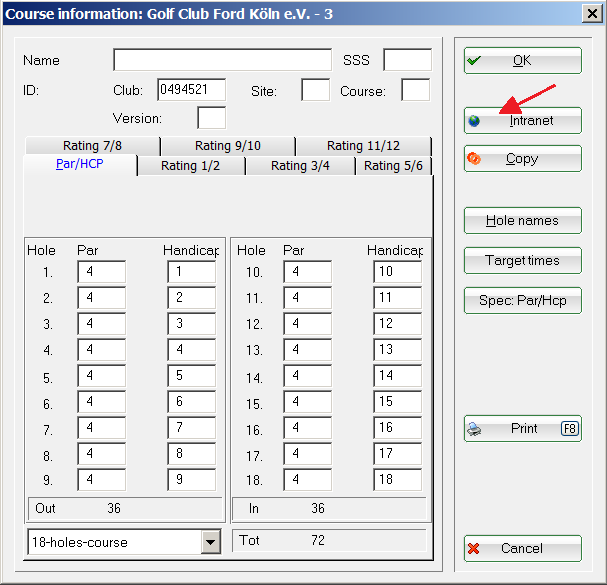The image size is (607, 585).
Task: Click the Handicap field for hole 7
Action: tap(192, 428)
